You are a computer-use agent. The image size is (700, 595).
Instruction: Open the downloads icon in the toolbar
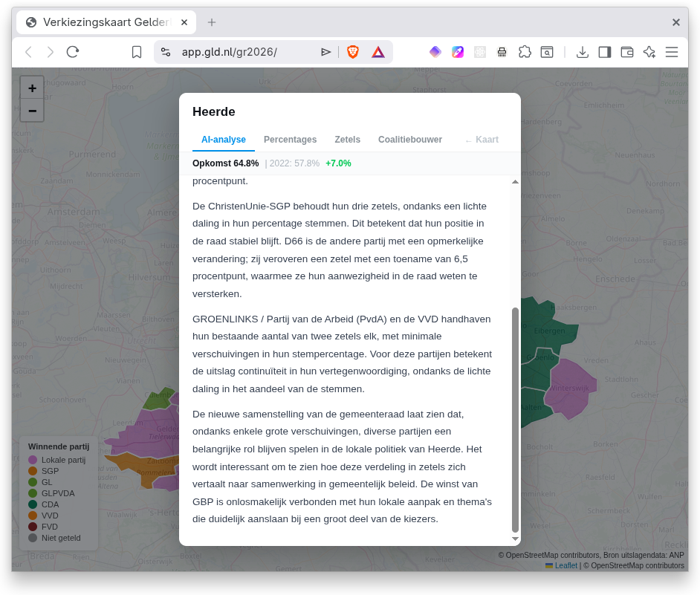tap(583, 52)
